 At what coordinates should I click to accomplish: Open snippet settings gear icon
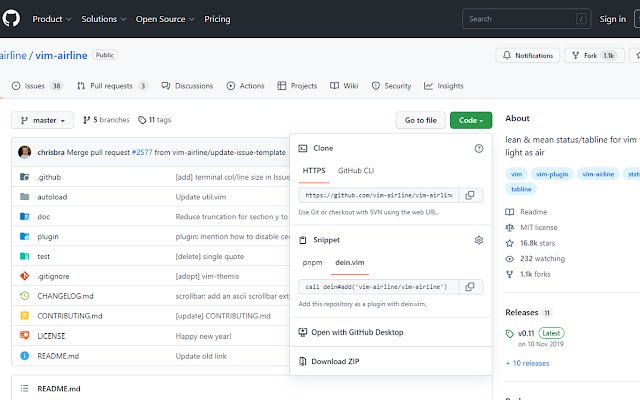tap(478, 240)
